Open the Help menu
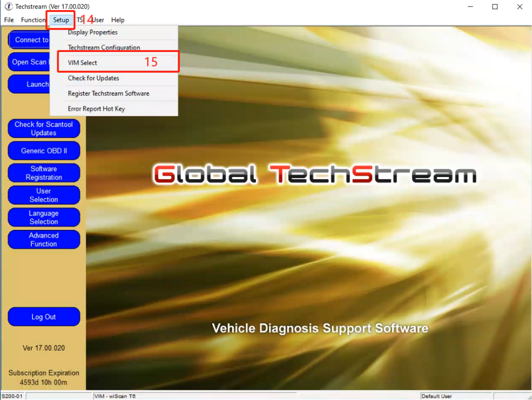 118,20
